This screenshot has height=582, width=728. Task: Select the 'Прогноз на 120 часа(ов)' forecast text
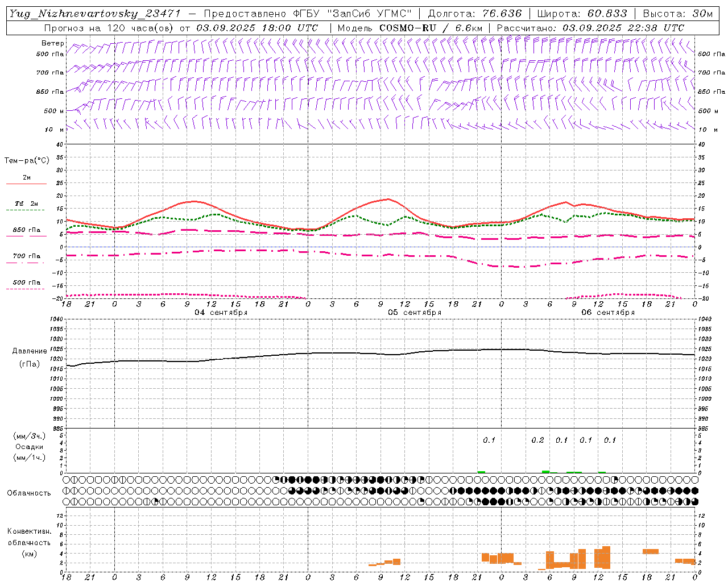click(109, 28)
